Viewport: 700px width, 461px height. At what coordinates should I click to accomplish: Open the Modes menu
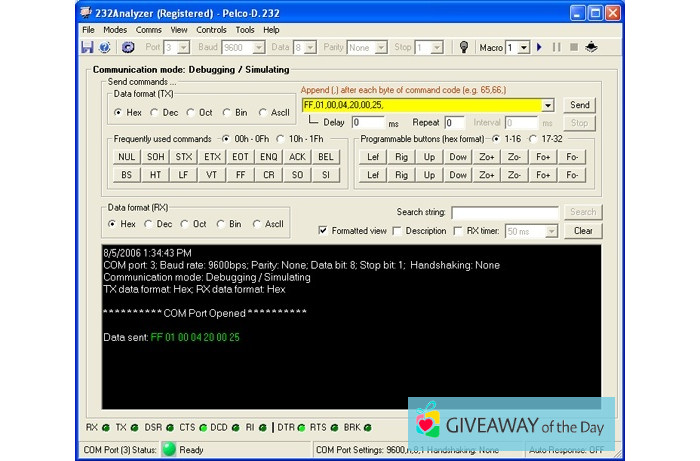tap(115, 30)
